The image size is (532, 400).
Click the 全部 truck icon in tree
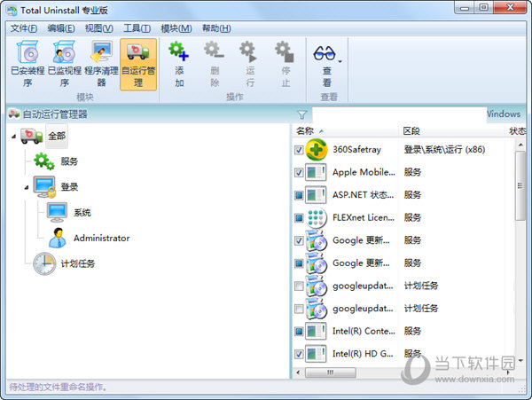(31, 136)
